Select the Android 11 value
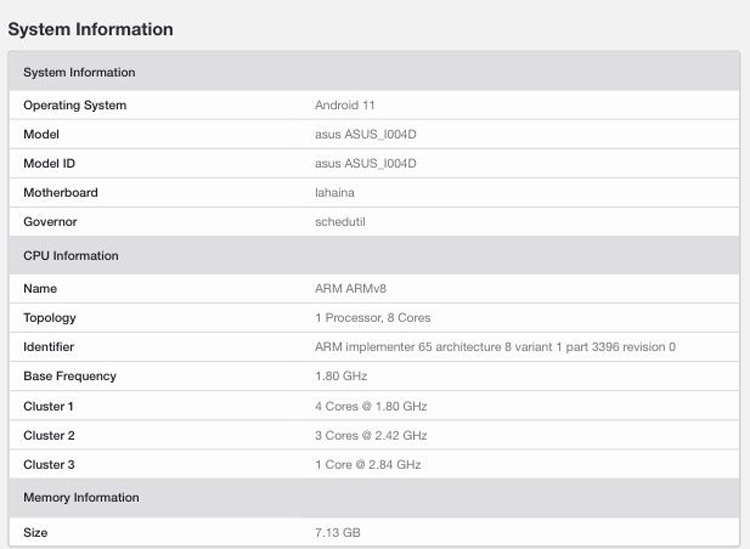750x549 pixels. (x=345, y=105)
